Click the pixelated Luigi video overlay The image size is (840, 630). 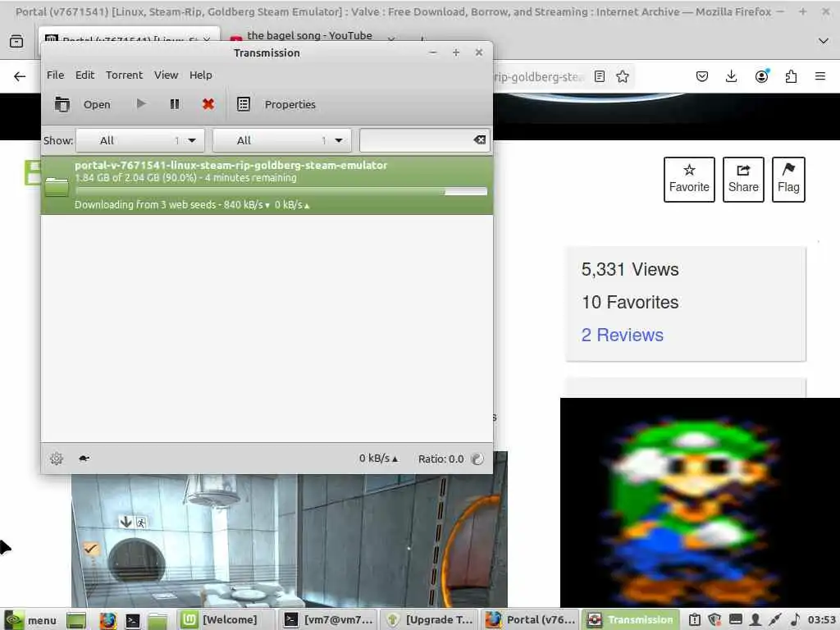700,503
